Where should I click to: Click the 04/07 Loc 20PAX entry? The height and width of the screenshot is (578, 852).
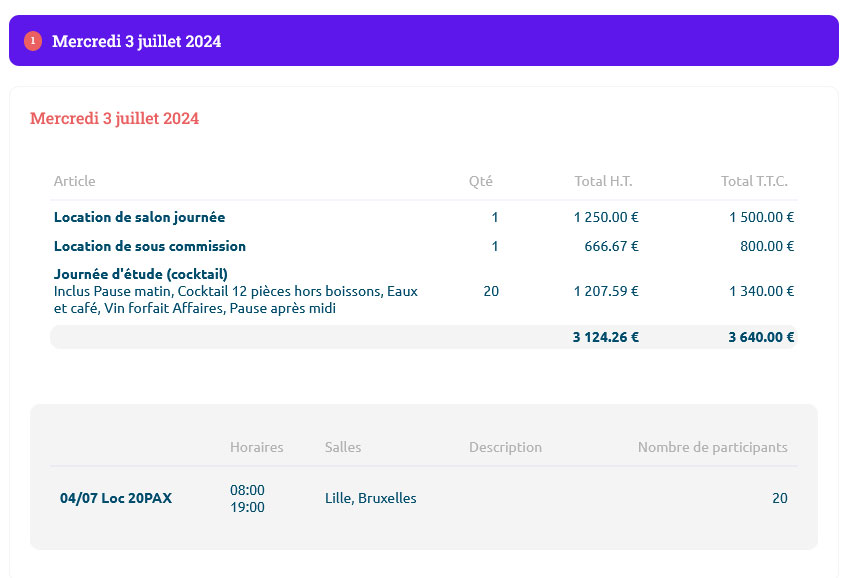pyautogui.click(x=116, y=498)
